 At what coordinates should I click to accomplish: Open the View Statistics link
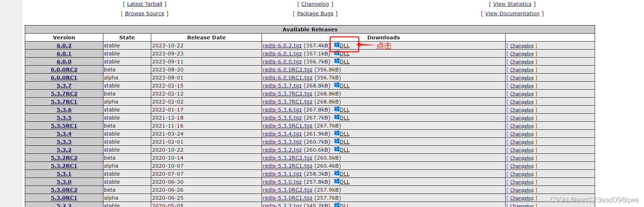click(x=512, y=4)
